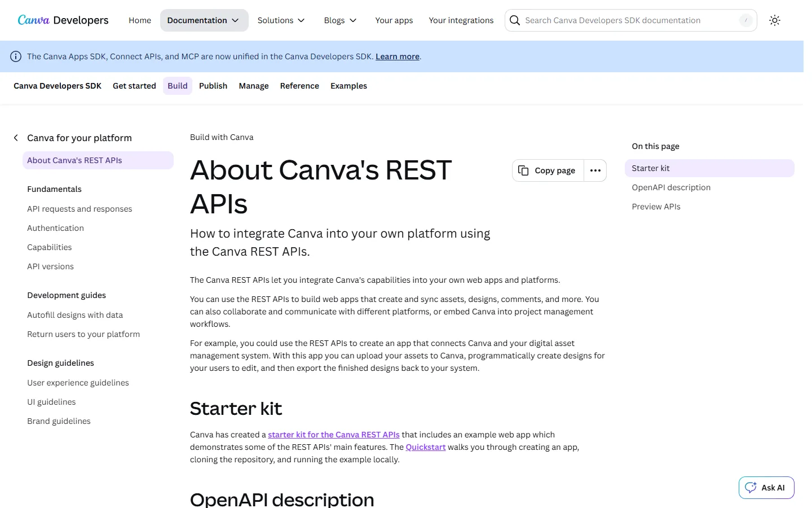Viewport: 812px width, 508px height.
Task: Click the slash shortcut badge in search
Action: coord(746,20)
